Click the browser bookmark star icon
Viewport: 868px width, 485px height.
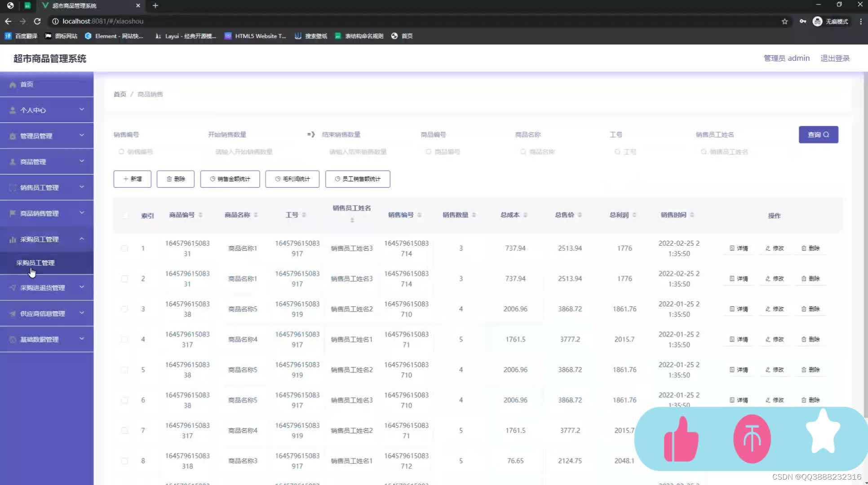(x=784, y=21)
